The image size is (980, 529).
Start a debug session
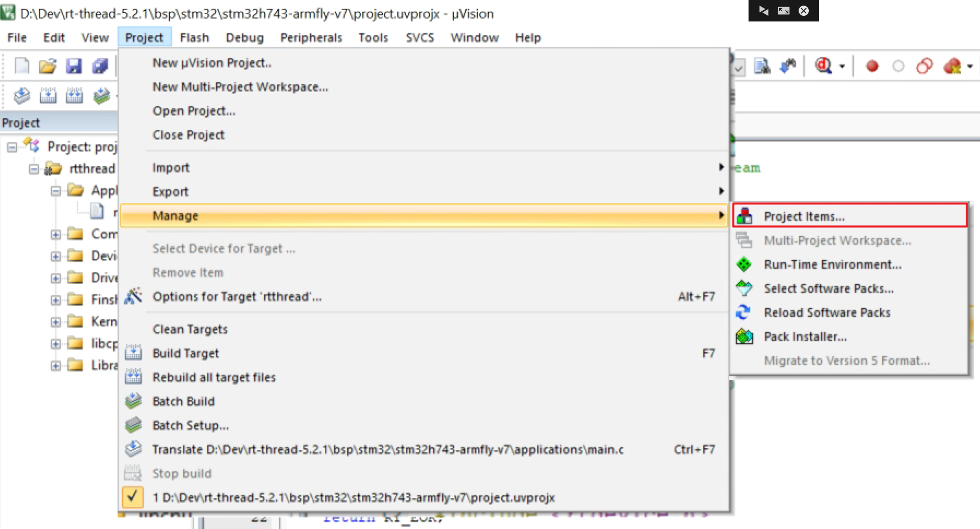click(x=824, y=65)
